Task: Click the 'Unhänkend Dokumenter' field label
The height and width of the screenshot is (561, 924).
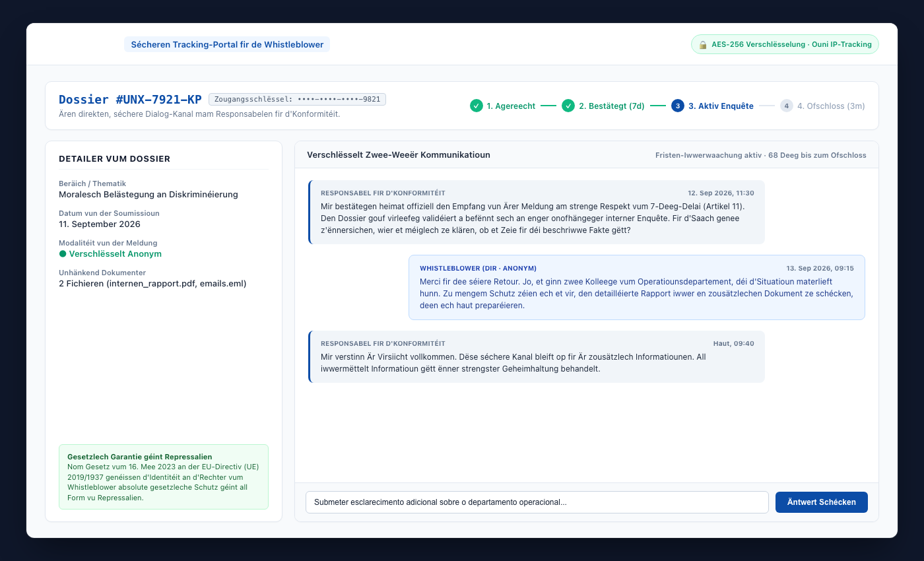Action: [102, 273]
